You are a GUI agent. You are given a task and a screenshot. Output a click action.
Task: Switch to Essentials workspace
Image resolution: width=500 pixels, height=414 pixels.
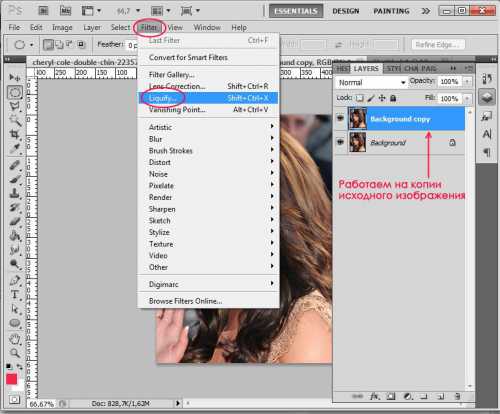[296, 11]
